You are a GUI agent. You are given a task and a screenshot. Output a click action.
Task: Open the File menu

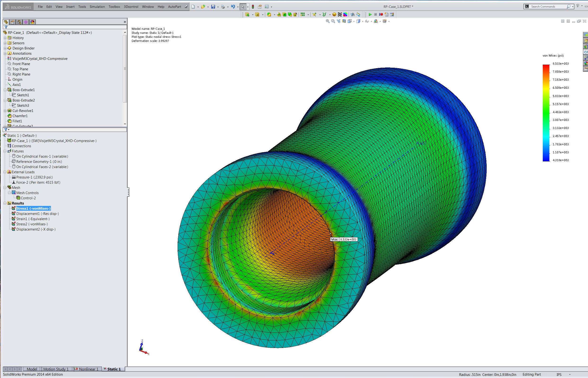[40, 7]
